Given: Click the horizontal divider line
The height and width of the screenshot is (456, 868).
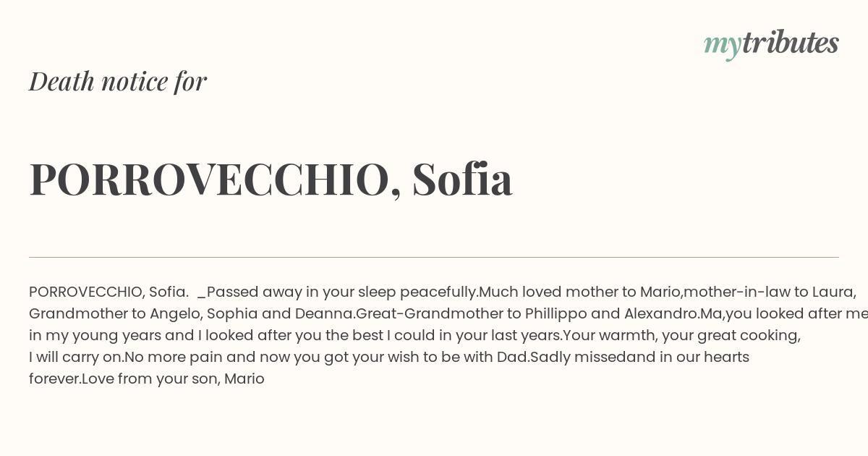Looking at the screenshot, I should pos(434,257).
